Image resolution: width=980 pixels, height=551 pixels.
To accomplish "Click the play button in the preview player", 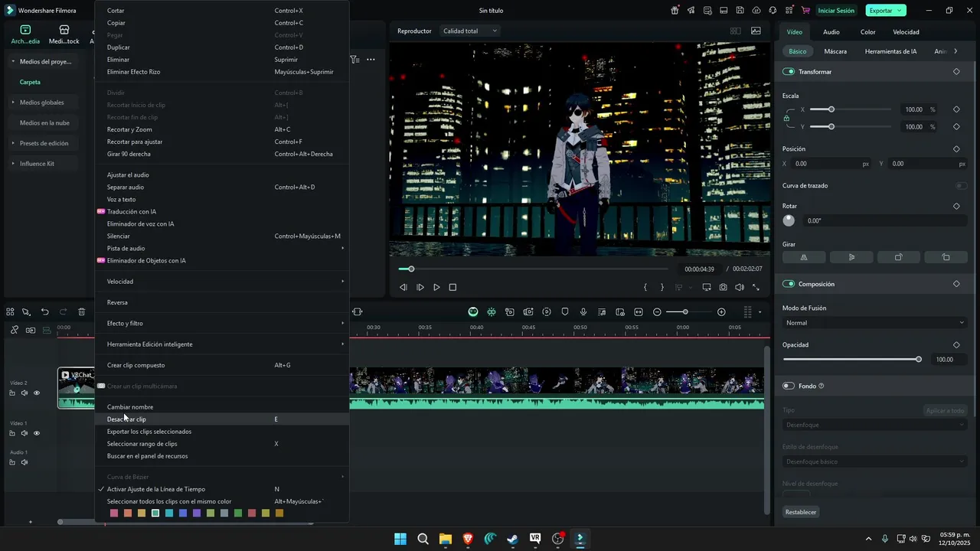I will 436,288.
